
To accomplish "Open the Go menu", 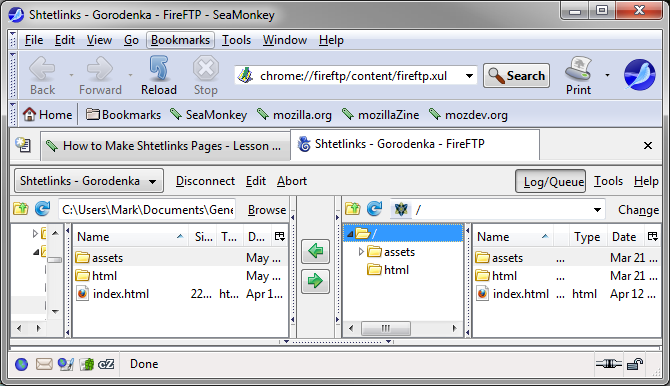I will (131, 40).
